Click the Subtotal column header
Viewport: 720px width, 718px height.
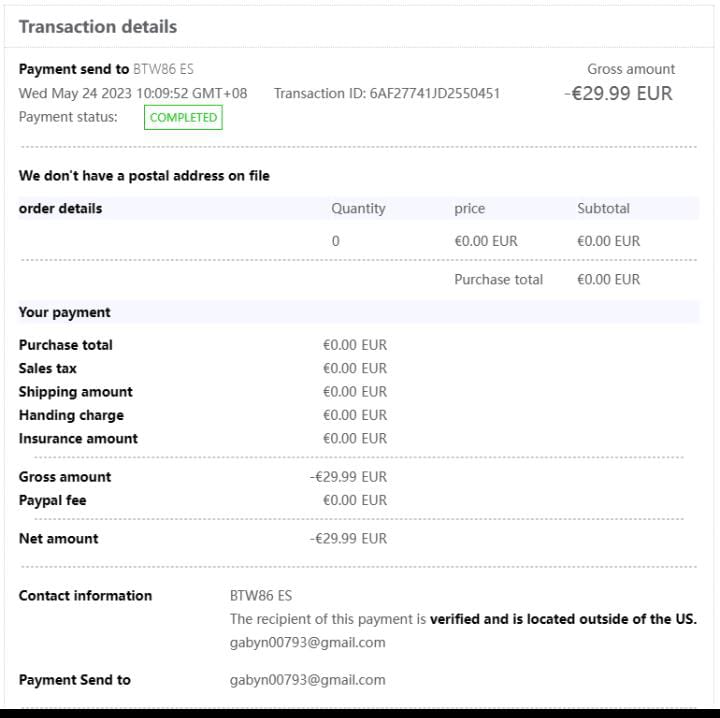click(x=603, y=208)
